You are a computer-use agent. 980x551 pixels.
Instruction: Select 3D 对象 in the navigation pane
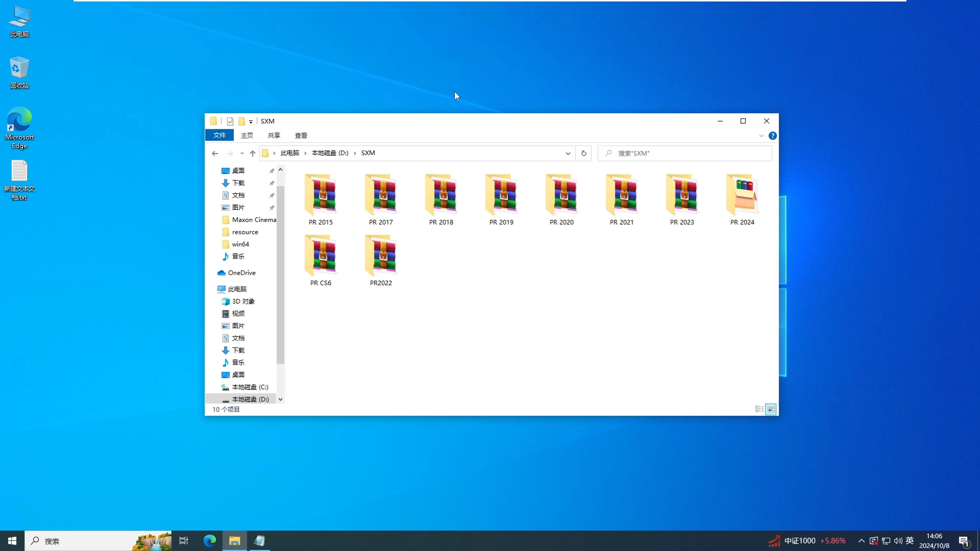[243, 301]
